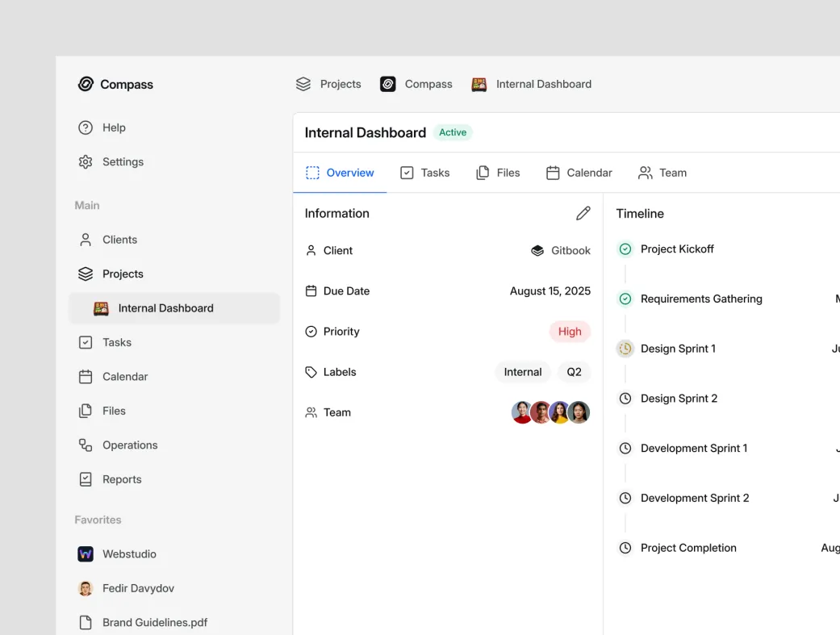Viewport: 840px width, 635px height.
Task: Click the Active status badge
Action: 453,132
